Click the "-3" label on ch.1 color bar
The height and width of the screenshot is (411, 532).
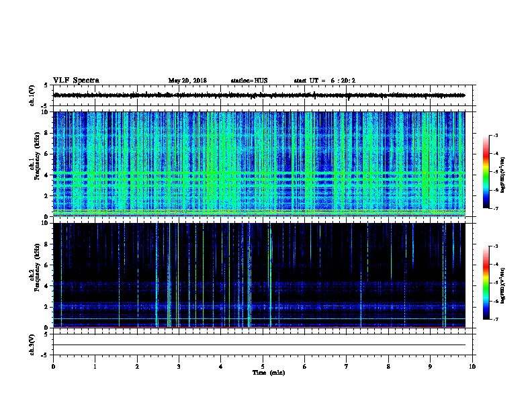(495, 135)
